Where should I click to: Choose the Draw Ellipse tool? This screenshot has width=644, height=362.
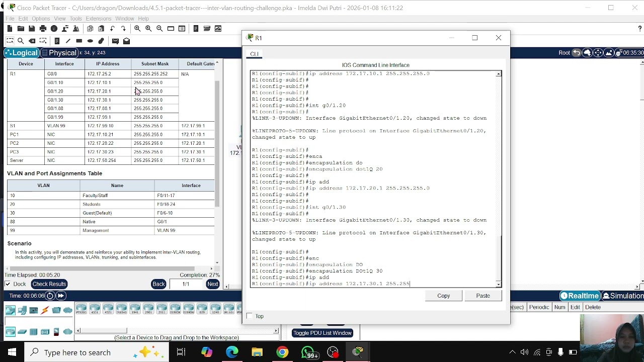(90, 41)
